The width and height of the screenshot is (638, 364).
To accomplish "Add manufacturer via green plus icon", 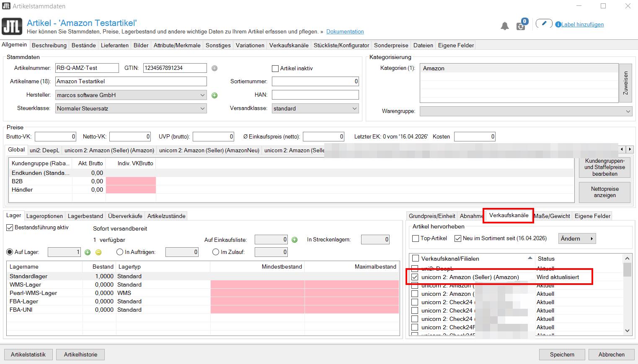I will click(x=214, y=95).
